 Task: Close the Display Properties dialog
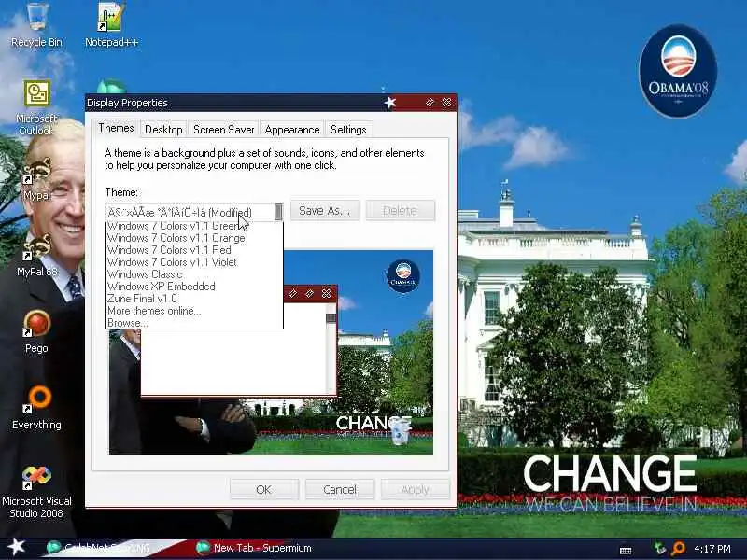[447, 103]
